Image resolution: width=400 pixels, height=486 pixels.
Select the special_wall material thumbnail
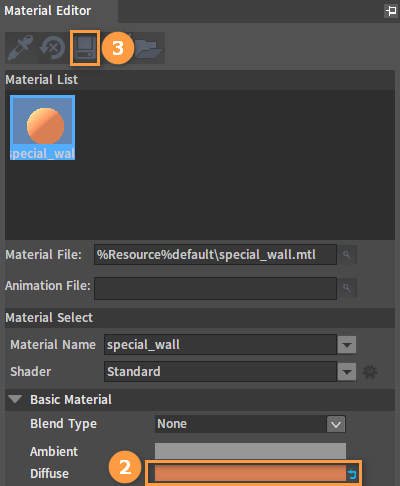point(42,127)
